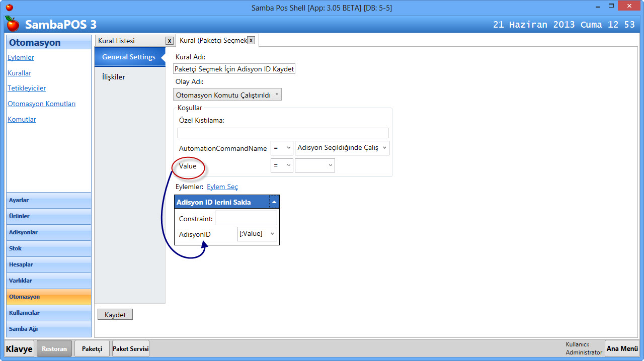The image size is (644, 361).
Task: Close the Kural (Paketçi Seçmek) tab
Action: (x=251, y=40)
